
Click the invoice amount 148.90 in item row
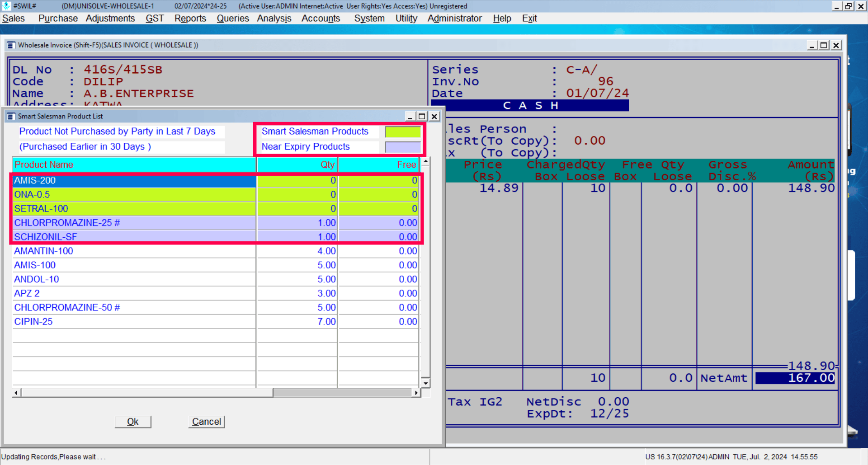811,188
